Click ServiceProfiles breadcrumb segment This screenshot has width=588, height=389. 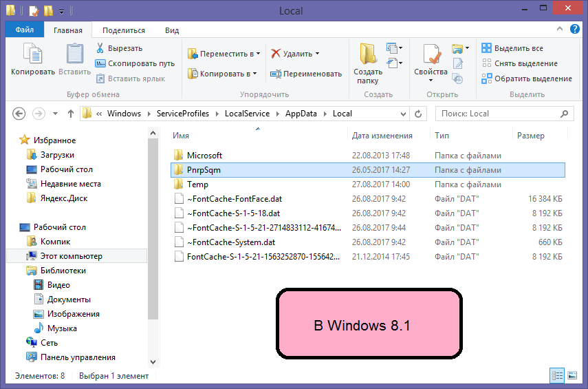pyautogui.click(x=183, y=114)
